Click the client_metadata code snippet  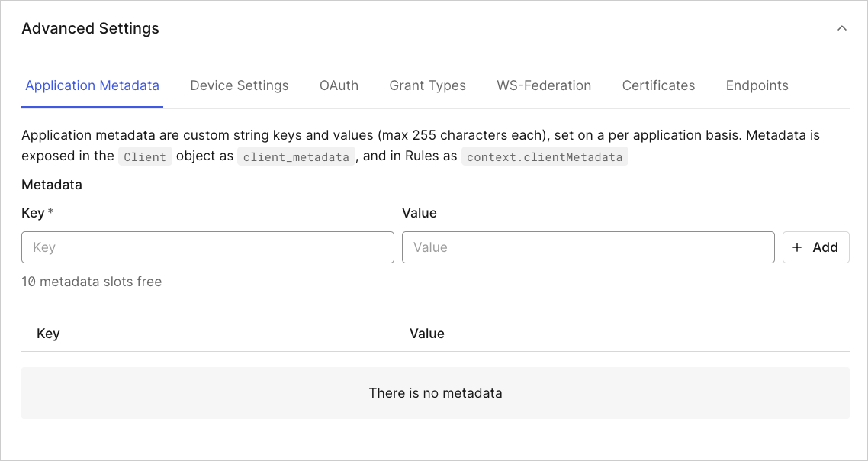coord(296,156)
